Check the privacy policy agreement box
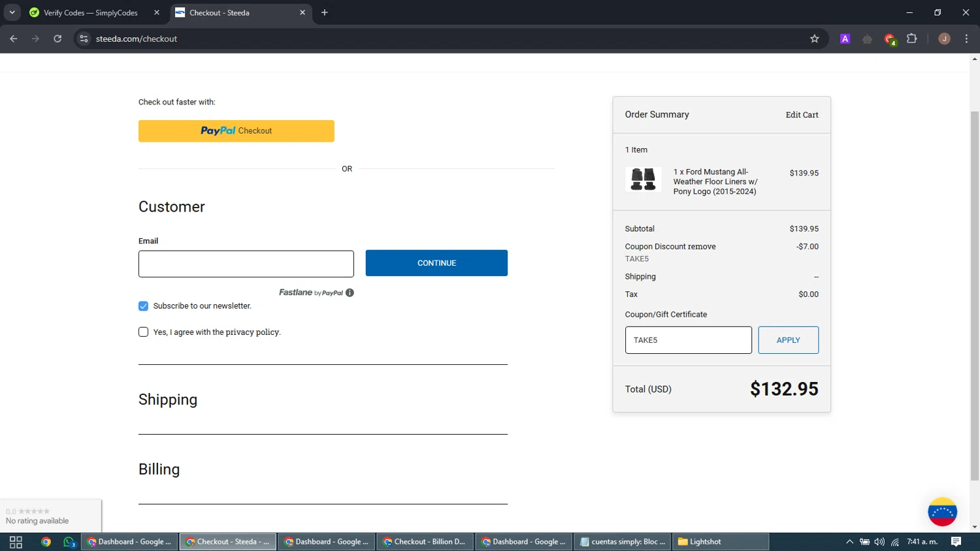Screen dimensions: 980x551 click(143, 332)
